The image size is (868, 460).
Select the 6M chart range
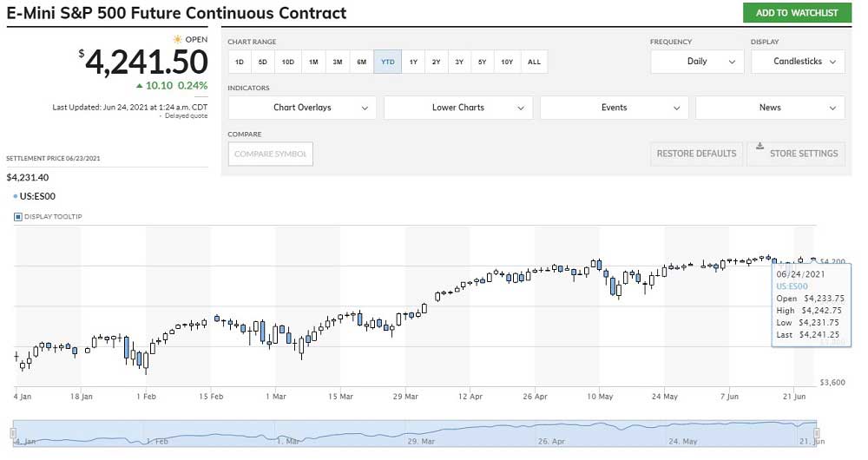point(361,62)
